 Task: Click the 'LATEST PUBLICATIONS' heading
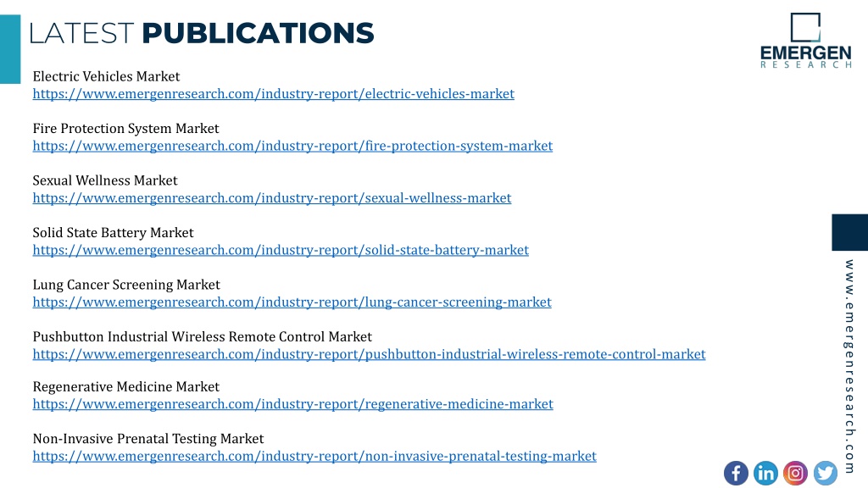tap(202, 33)
